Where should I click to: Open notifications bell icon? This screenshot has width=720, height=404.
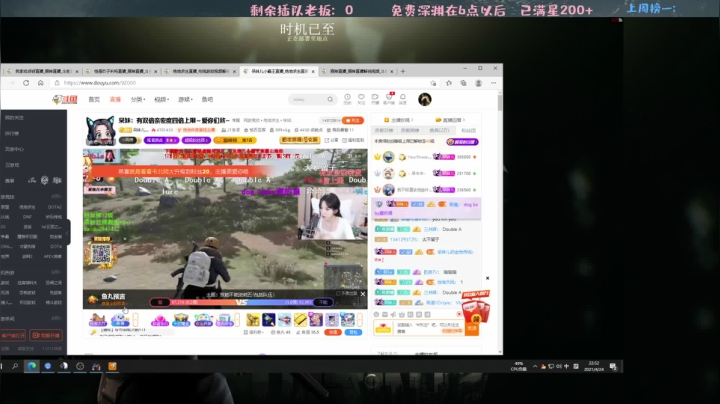[403, 99]
